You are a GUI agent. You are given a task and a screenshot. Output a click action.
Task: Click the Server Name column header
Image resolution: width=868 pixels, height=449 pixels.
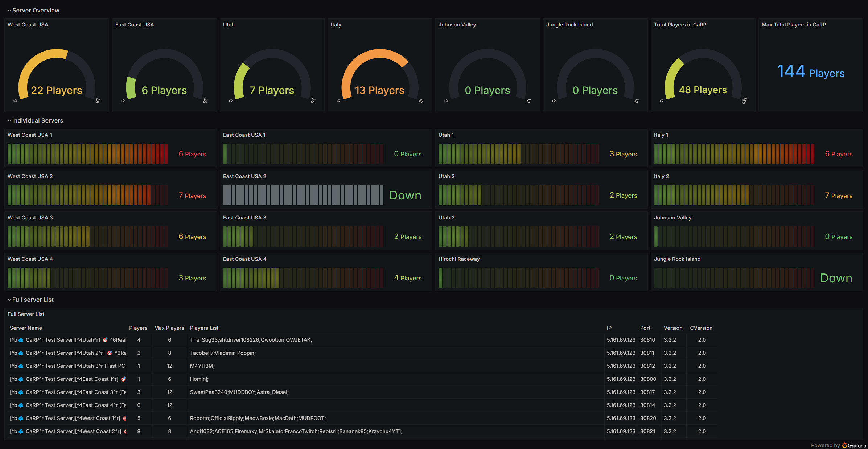(26, 328)
